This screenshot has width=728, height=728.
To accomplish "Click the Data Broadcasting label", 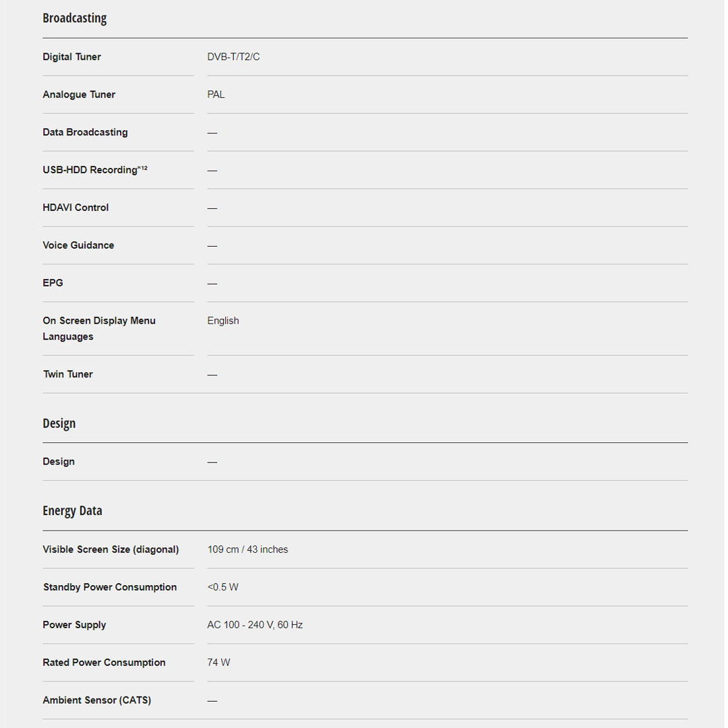I will click(85, 133).
